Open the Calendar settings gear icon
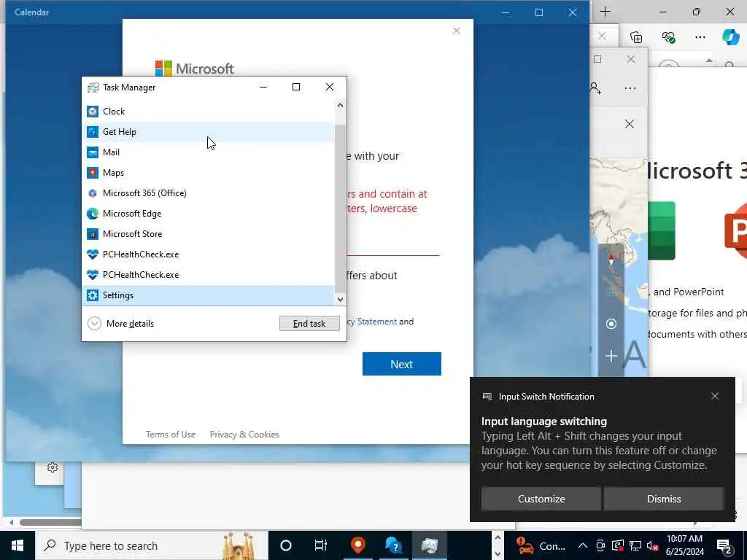The image size is (747, 560). (x=53, y=467)
